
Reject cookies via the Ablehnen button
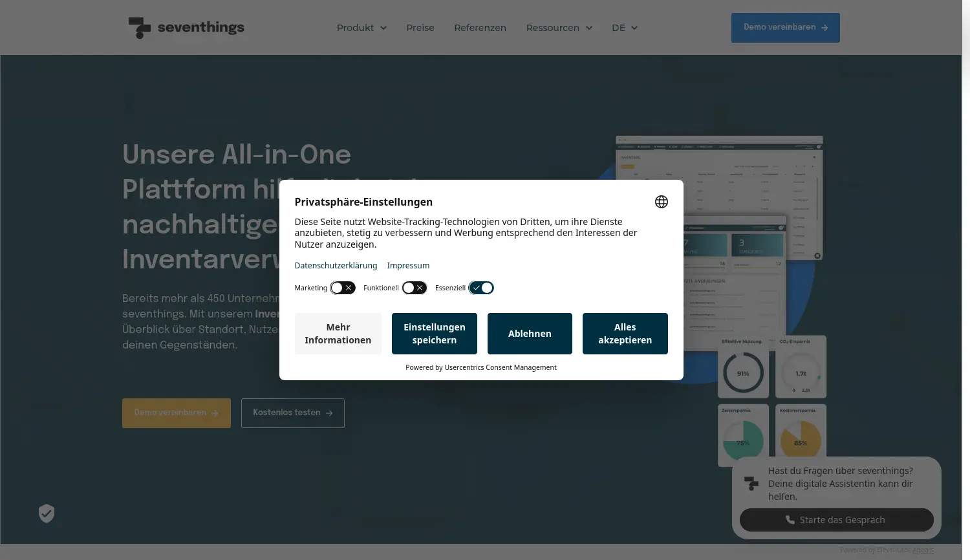tap(530, 333)
